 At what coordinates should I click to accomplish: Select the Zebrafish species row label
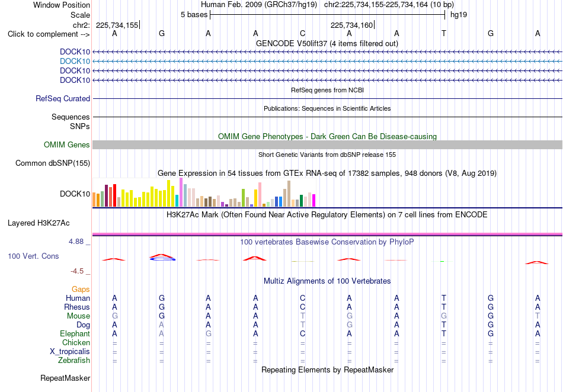[x=74, y=361]
